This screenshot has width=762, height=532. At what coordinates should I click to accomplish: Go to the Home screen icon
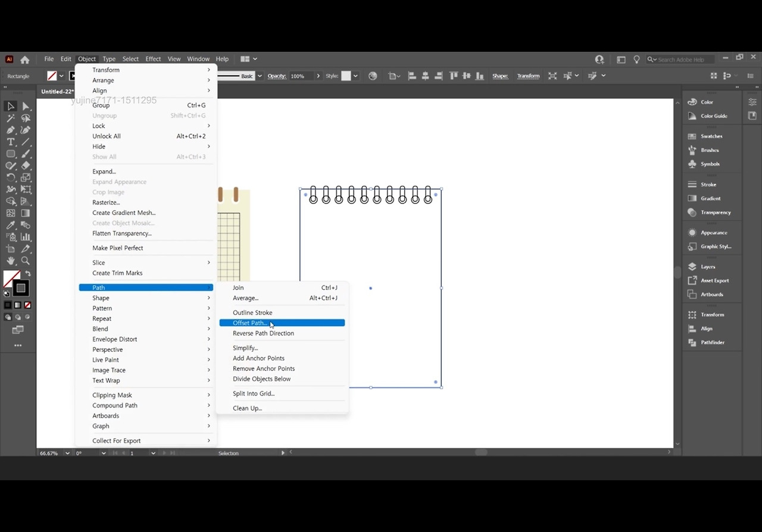pyautogui.click(x=25, y=60)
